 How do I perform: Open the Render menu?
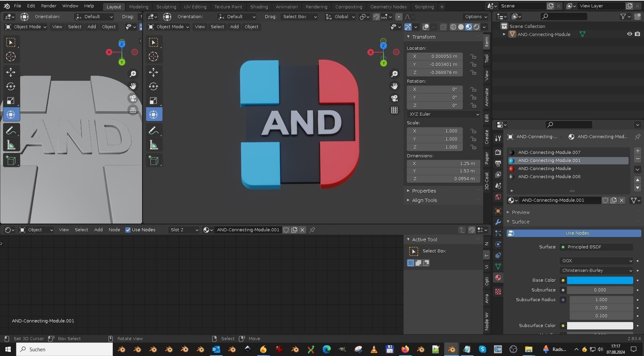tap(49, 6)
